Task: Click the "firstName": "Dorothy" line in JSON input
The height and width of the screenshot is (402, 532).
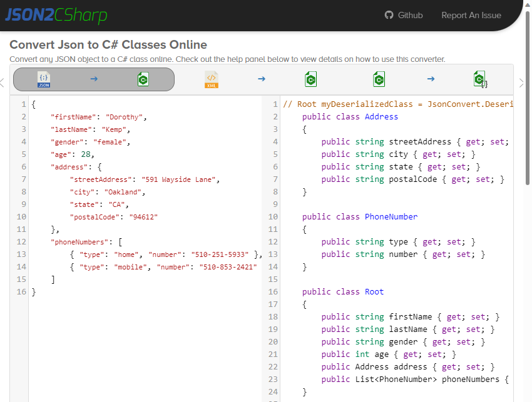Action: tap(98, 117)
